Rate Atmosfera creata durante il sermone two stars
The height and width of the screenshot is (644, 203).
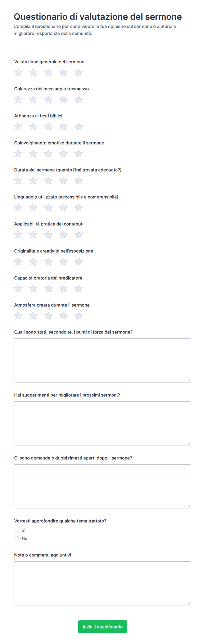click(33, 316)
